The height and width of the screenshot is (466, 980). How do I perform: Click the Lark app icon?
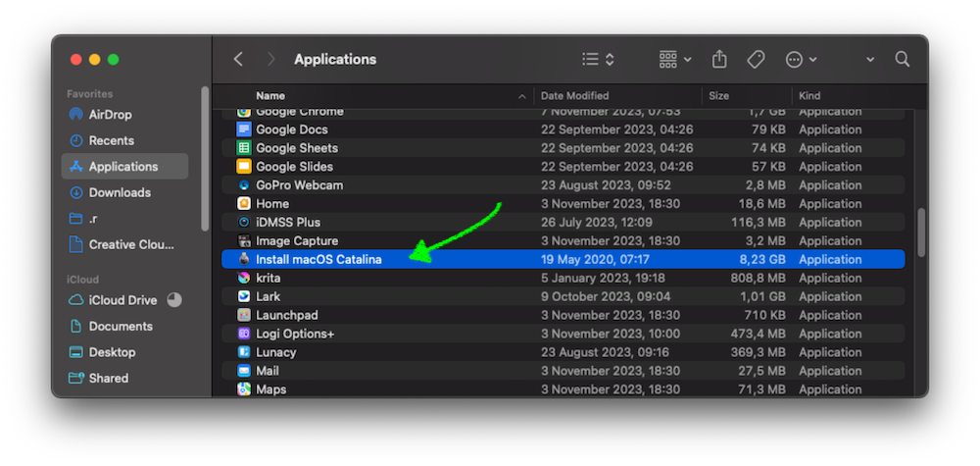244,296
